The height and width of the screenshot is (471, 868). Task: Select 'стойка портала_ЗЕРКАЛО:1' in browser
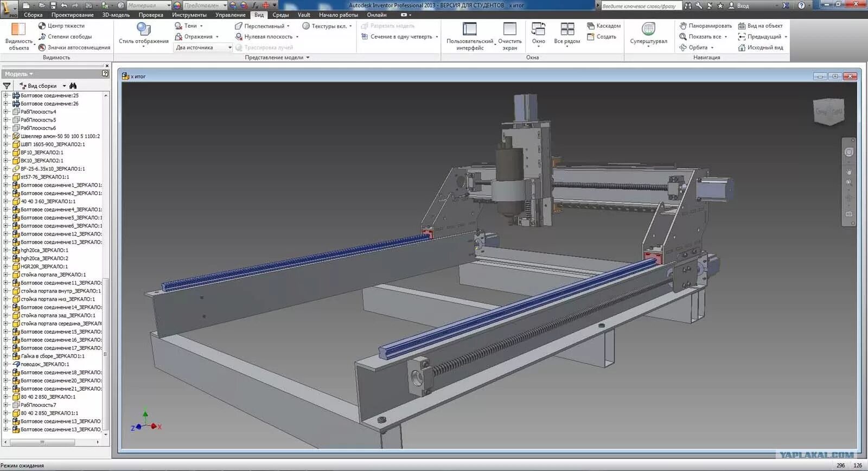[x=53, y=275]
